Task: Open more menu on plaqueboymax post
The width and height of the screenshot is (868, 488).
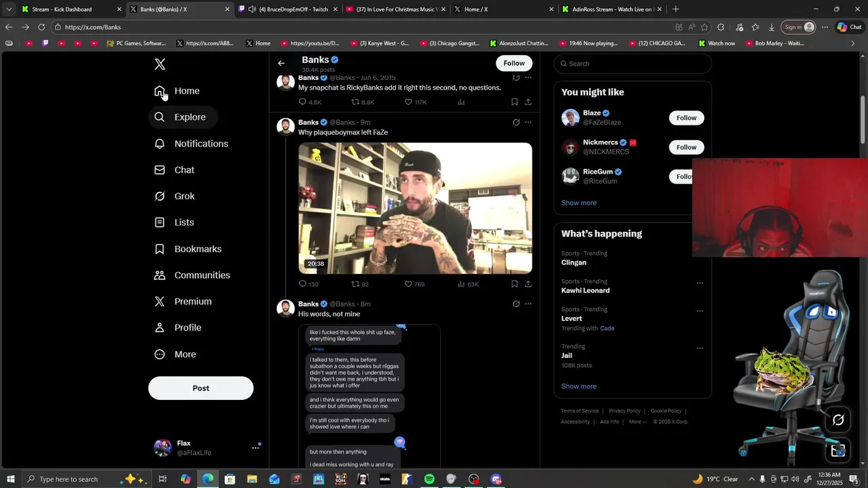Action: pyautogui.click(x=528, y=123)
